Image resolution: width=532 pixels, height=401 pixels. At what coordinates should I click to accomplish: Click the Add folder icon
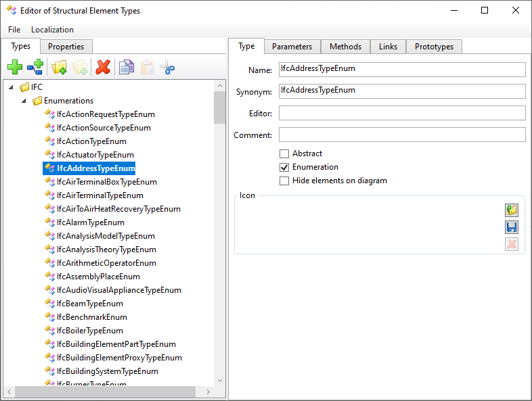pos(59,67)
